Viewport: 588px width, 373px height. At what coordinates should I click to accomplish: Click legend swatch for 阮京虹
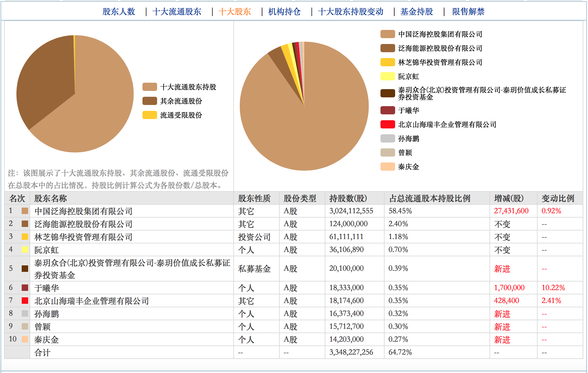(x=388, y=76)
